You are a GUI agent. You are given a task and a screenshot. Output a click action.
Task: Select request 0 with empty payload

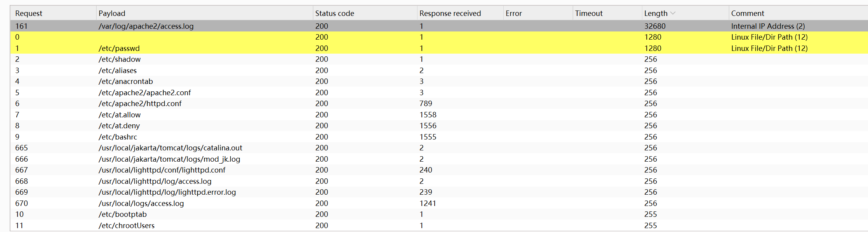point(17,37)
